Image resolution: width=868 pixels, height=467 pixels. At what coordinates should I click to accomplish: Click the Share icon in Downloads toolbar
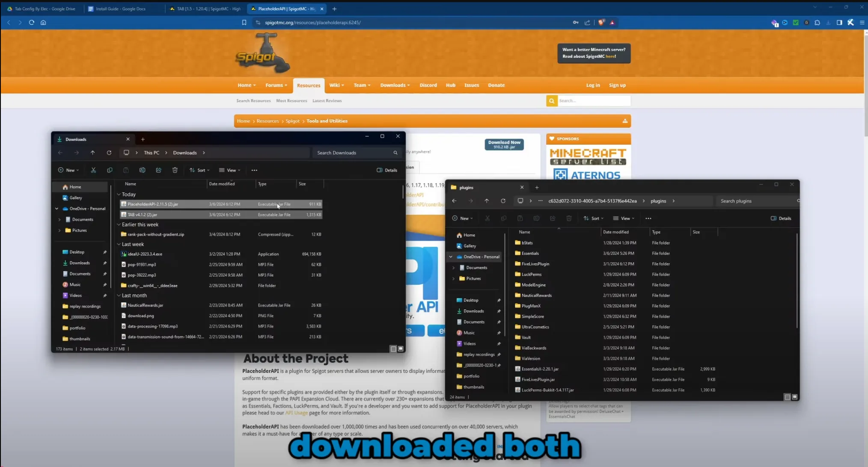coord(158,170)
